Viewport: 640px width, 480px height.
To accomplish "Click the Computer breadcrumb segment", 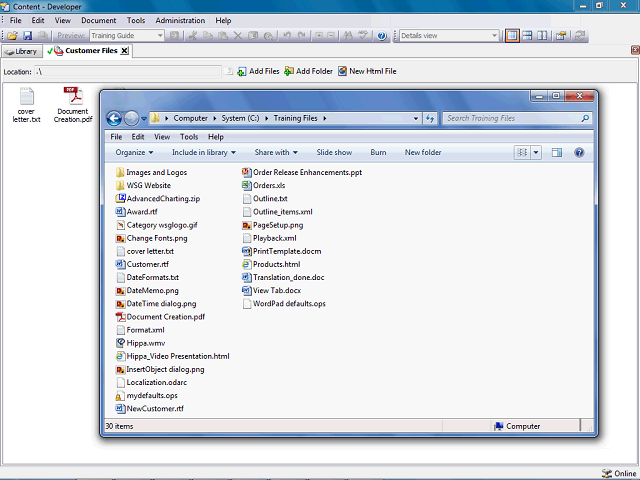I will pyautogui.click(x=190, y=118).
